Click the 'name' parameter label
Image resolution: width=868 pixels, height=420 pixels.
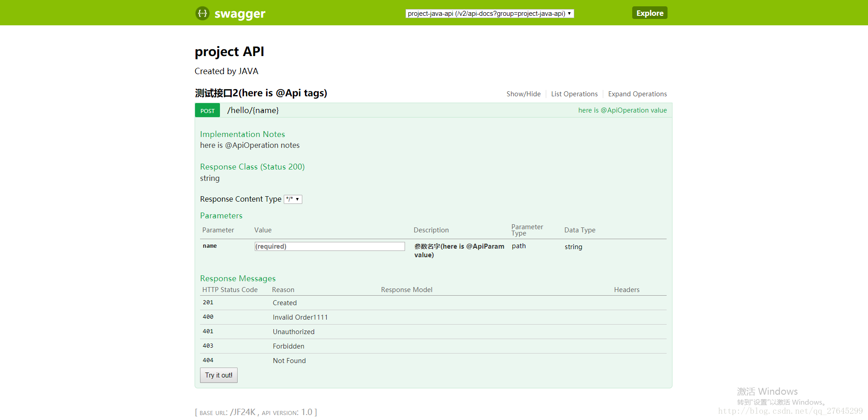tap(210, 246)
